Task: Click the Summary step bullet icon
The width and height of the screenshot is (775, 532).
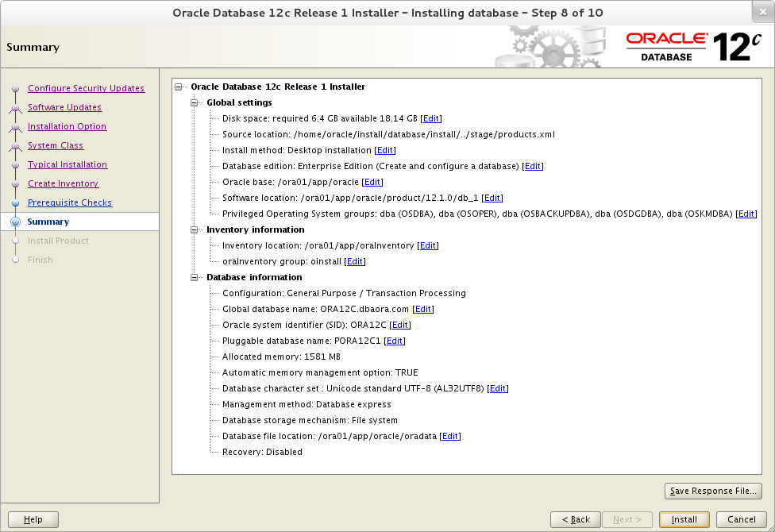Action: 15,222
